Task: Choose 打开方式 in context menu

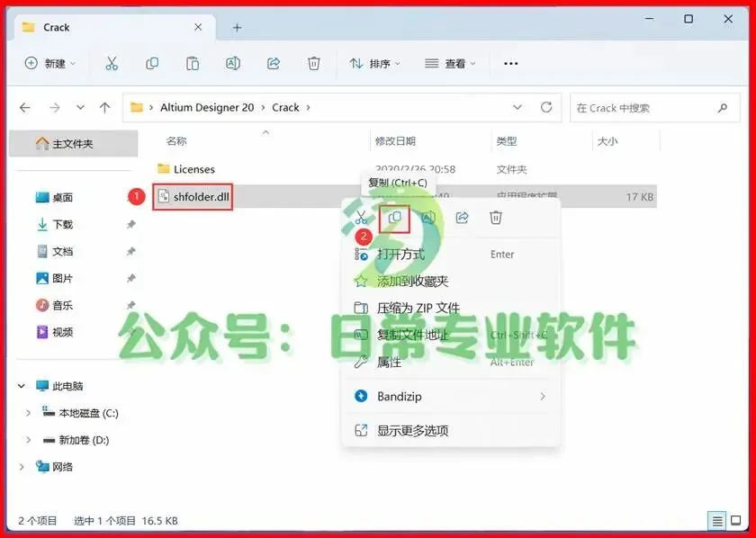Action: (451, 254)
